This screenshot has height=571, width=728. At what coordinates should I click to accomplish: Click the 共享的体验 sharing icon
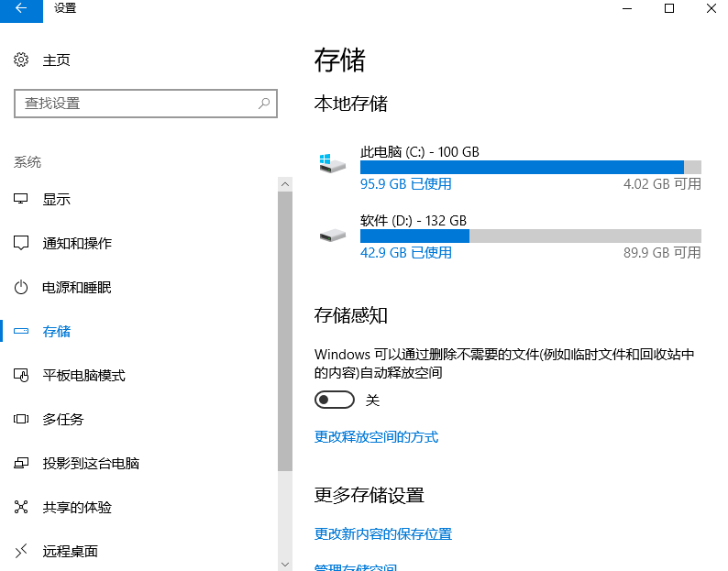pos(21,507)
